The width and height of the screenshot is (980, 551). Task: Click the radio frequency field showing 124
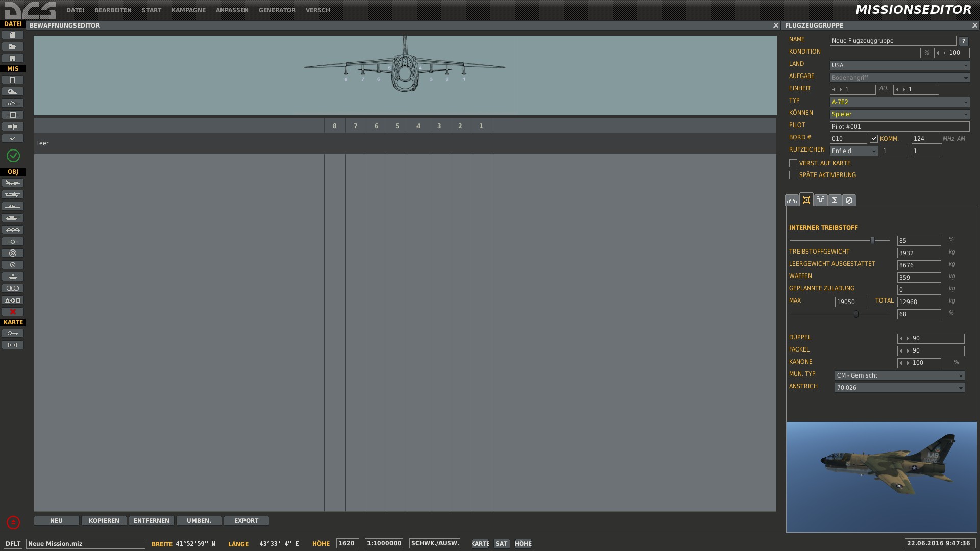(926, 139)
